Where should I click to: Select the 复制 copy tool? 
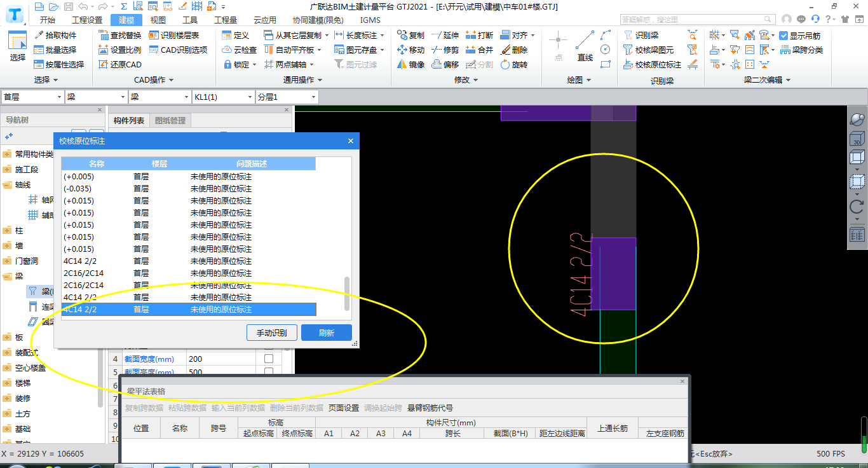(410, 35)
